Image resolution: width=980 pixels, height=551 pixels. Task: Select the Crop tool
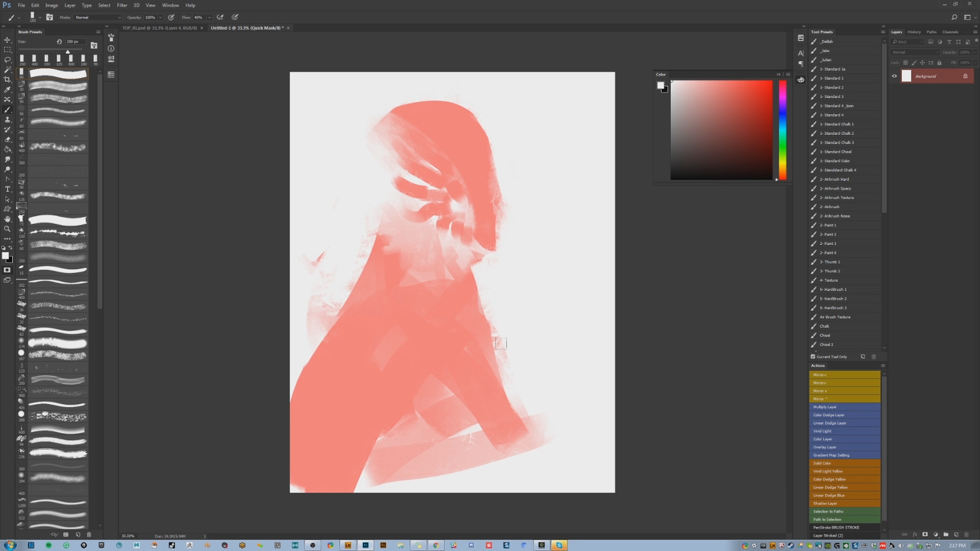(x=8, y=80)
